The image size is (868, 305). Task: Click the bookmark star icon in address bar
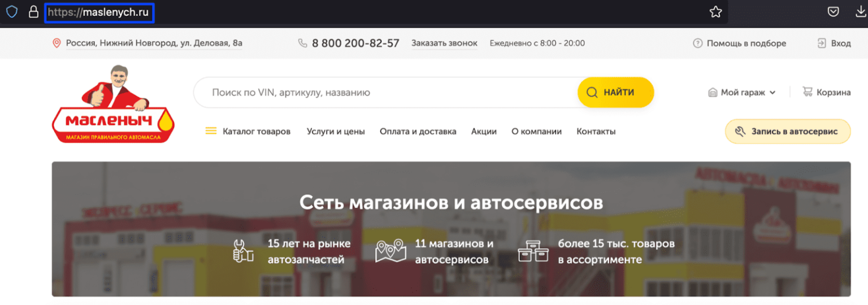[715, 12]
